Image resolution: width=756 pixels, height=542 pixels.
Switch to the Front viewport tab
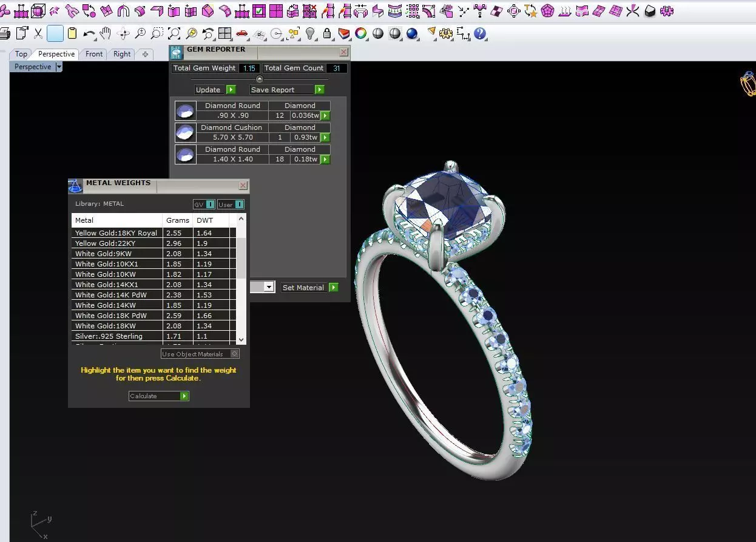point(94,54)
